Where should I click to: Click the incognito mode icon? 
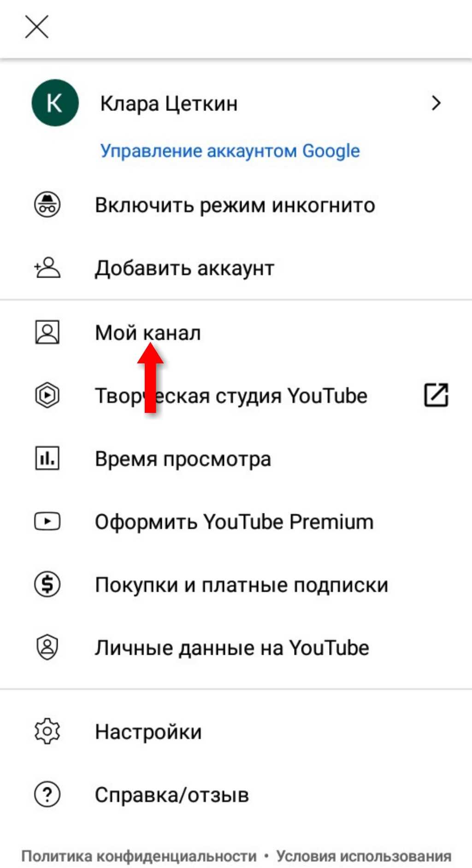point(47,204)
